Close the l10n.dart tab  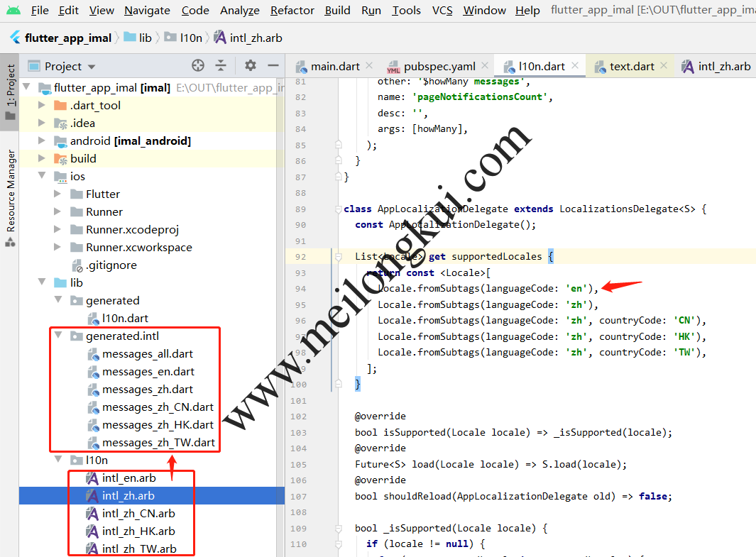(x=575, y=65)
